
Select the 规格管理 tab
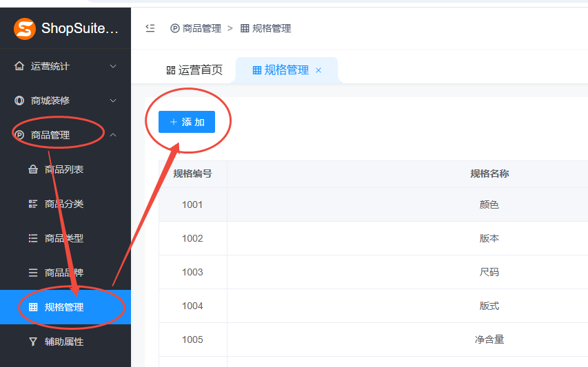(280, 70)
